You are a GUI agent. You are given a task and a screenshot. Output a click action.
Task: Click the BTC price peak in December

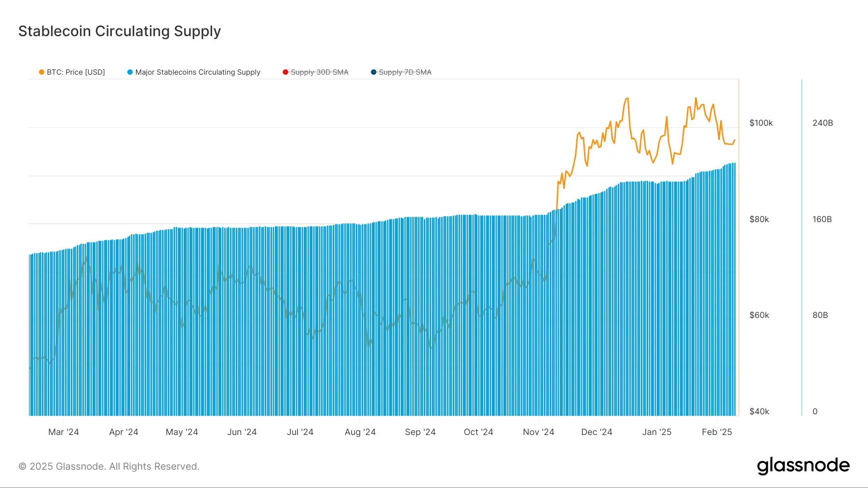(627, 99)
